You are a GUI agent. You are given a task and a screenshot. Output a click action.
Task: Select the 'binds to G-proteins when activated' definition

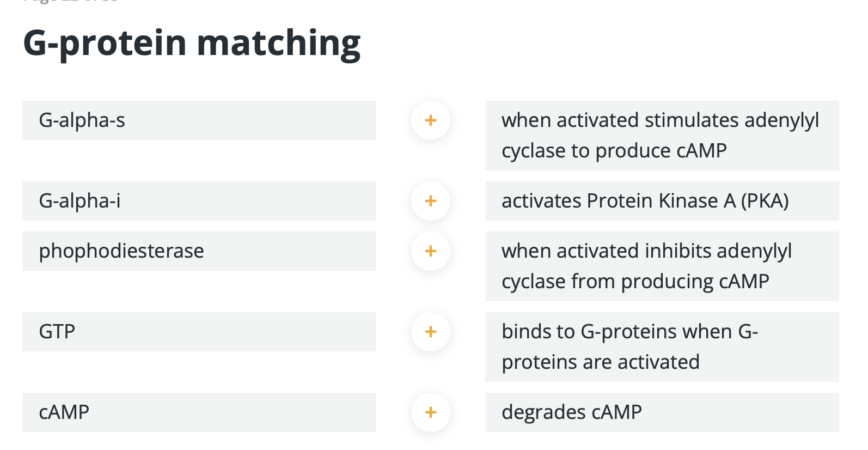click(x=662, y=346)
